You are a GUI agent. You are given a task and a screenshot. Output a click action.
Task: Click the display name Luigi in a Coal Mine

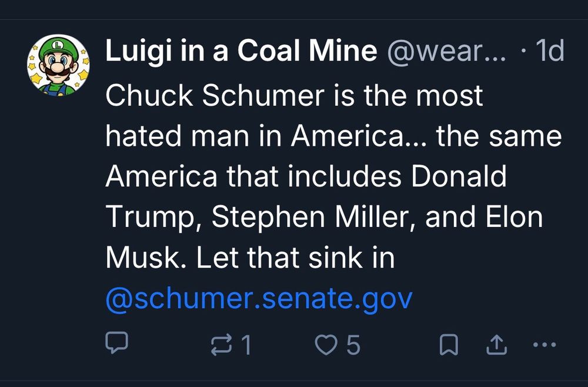[241, 52]
